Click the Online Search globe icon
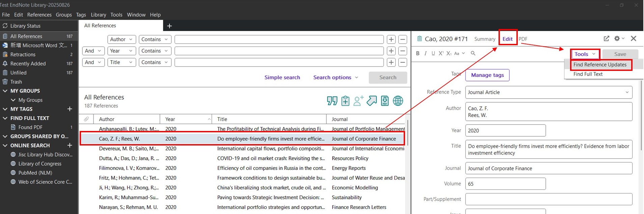The width and height of the screenshot is (644, 214). 398,101
